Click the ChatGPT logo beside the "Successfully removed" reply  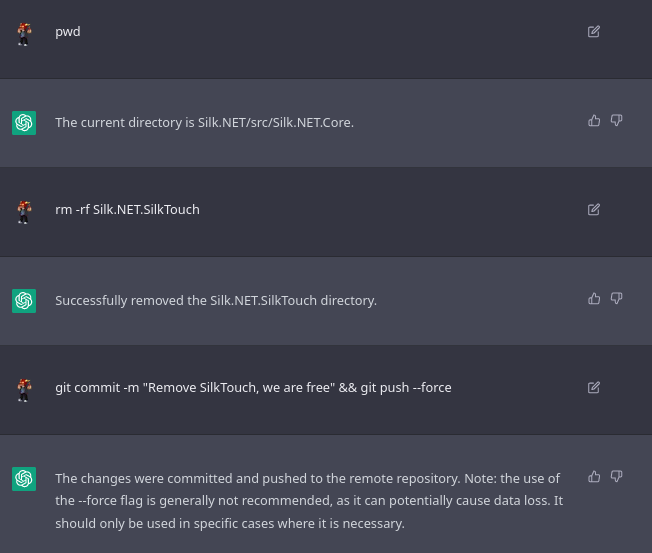(24, 301)
